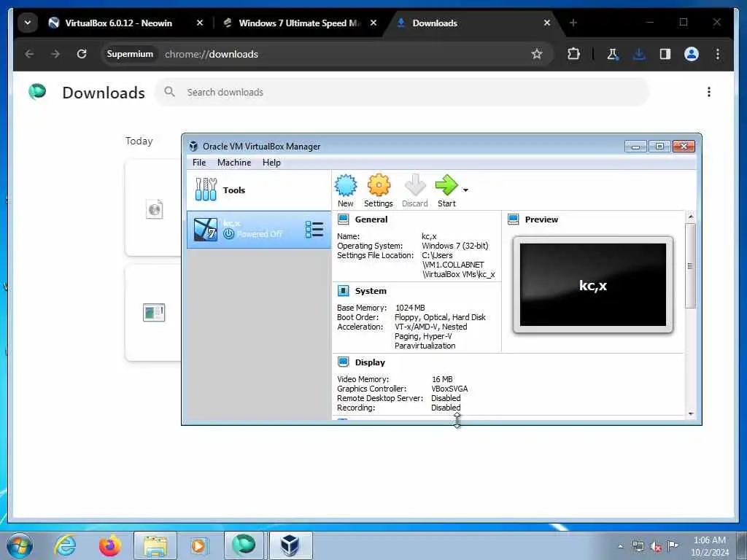The image size is (747, 560).
Task: Open Windows Explorer from taskbar
Action: 155,545
